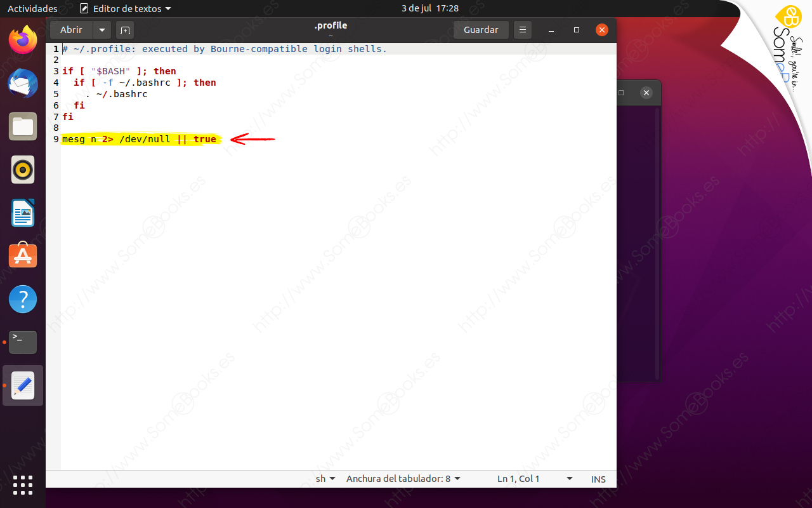Launch Rhythmbox from the dock

click(x=23, y=170)
